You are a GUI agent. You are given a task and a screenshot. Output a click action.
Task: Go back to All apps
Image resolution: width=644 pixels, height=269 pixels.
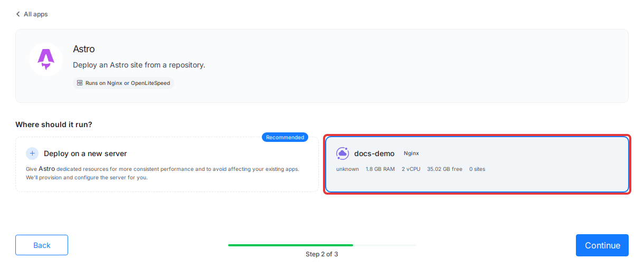tap(32, 14)
